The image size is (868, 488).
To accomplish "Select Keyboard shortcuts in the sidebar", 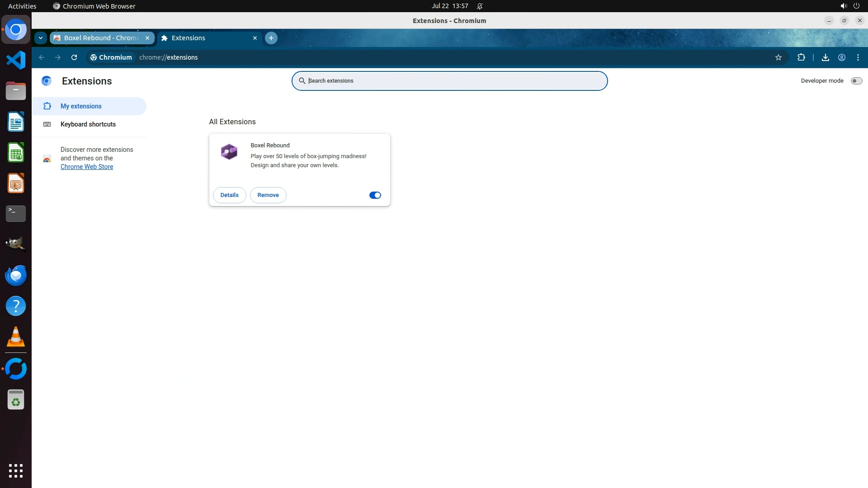I will click(88, 124).
